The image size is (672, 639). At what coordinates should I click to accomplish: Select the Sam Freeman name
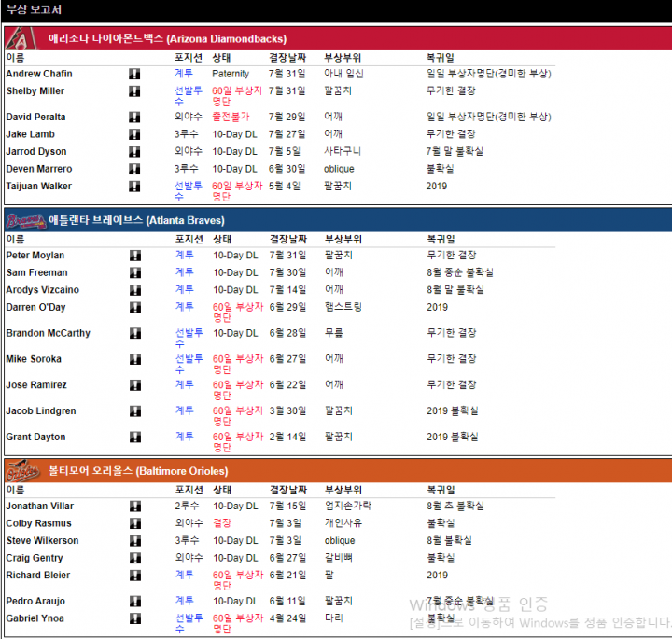pos(36,272)
